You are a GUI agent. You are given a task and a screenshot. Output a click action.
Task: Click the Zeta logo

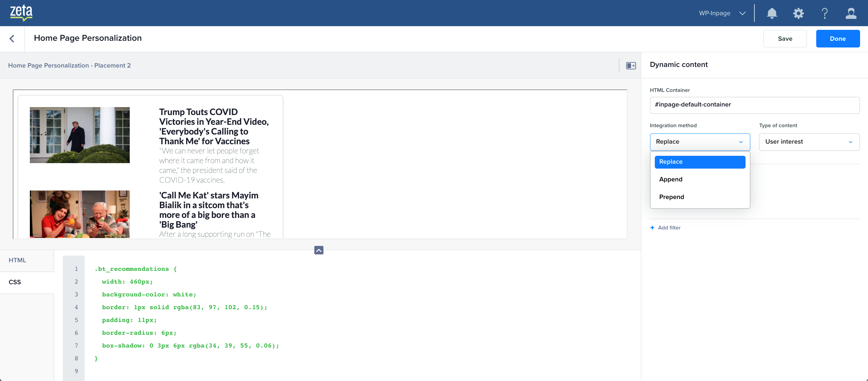click(x=21, y=13)
